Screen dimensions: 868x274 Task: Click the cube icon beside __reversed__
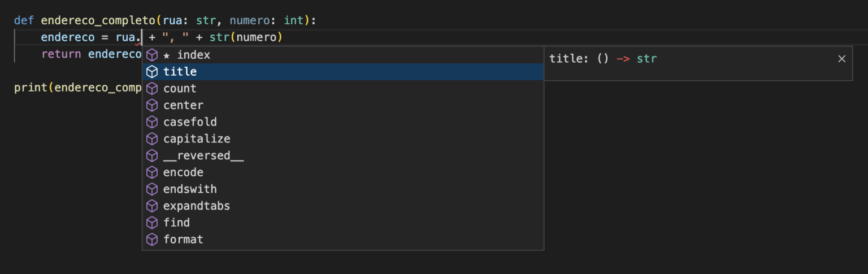click(152, 155)
